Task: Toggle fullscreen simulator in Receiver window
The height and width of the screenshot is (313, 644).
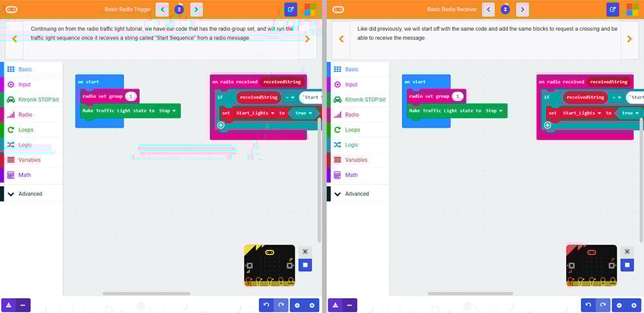Action: tap(627, 251)
